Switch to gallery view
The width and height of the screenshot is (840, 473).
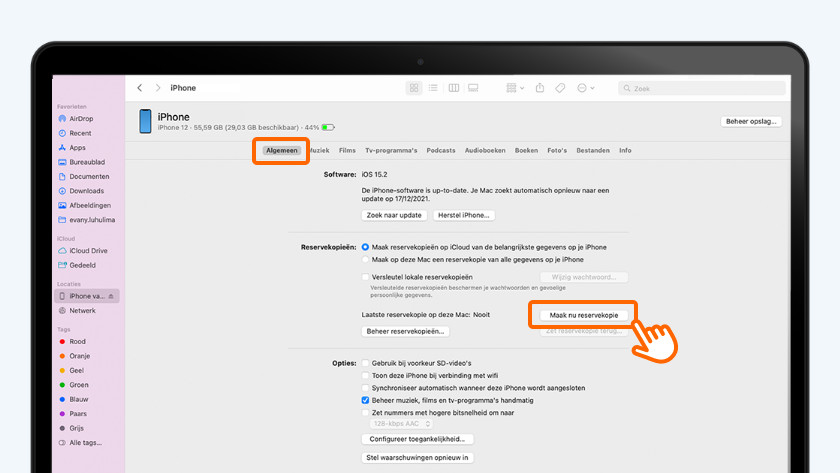tap(473, 88)
